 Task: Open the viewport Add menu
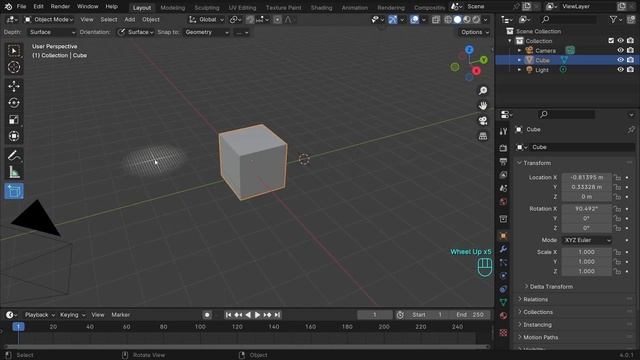click(x=130, y=19)
